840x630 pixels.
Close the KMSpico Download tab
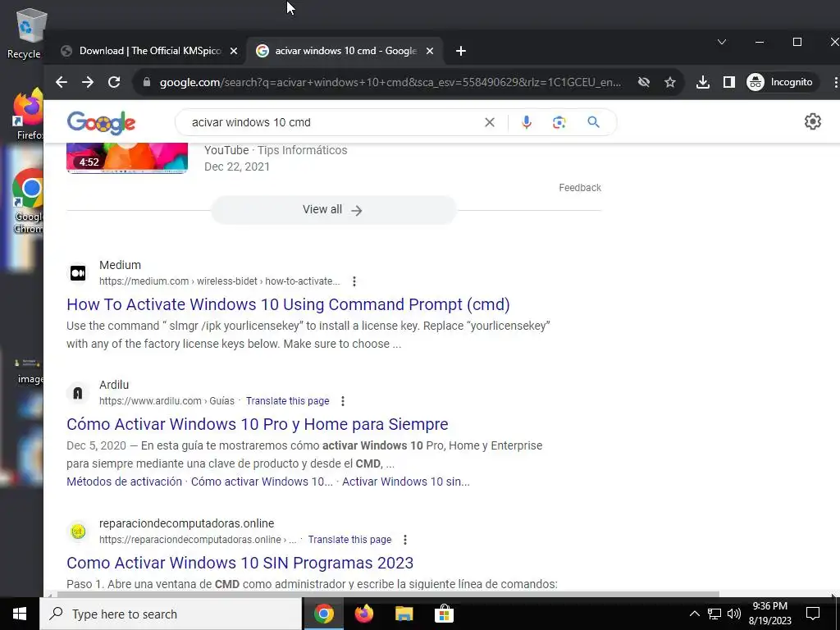coord(234,51)
